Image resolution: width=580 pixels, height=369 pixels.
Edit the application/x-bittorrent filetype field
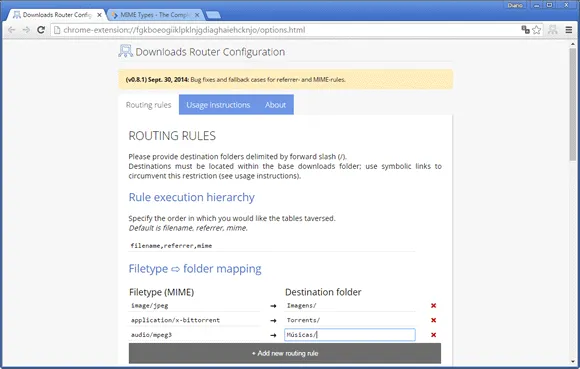[195, 320]
